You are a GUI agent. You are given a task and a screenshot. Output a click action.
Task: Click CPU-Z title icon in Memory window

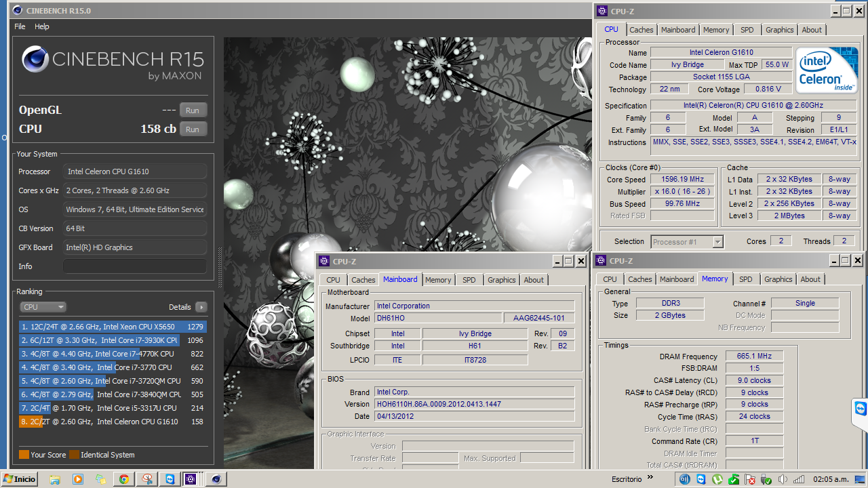[x=600, y=261]
